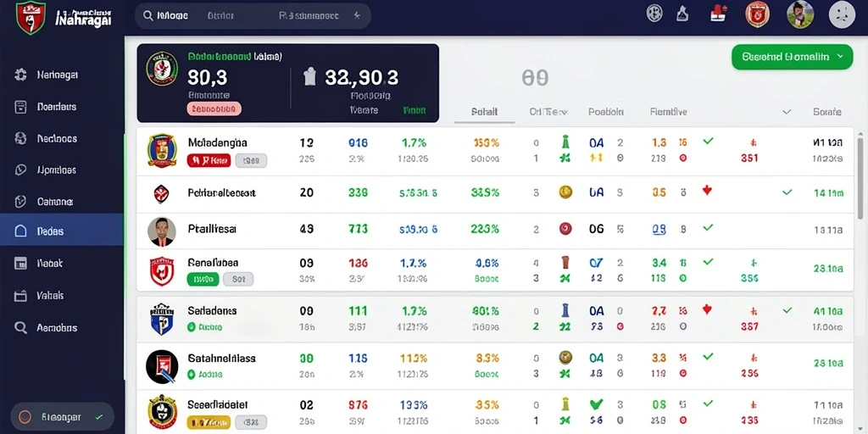Viewport: 868px width, 434px height.
Task: Toggle green checkmark in Ptaillresa row
Action: (x=708, y=227)
